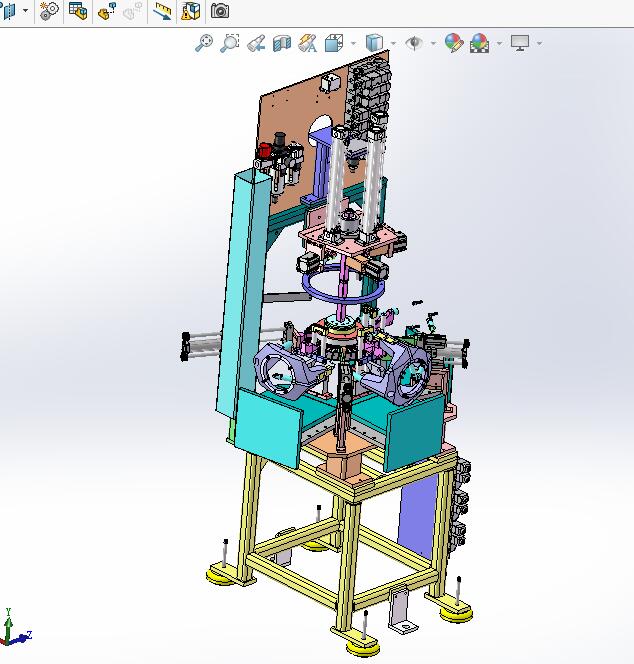
Task: Click the Exploded View tool icon
Action: tap(107, 11)
